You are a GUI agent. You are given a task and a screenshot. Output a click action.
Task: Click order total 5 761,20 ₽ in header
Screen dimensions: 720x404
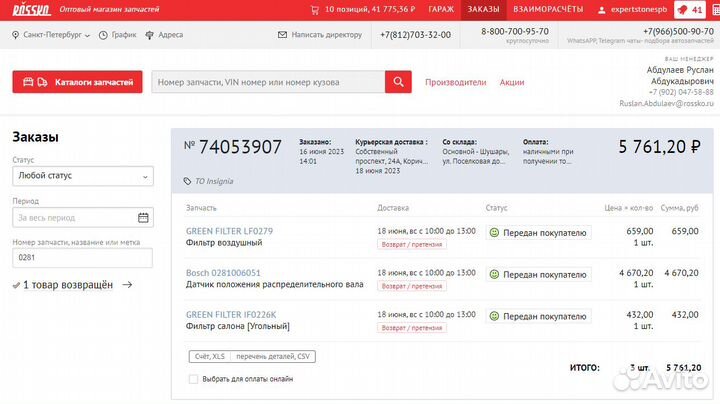coord(659,147)
